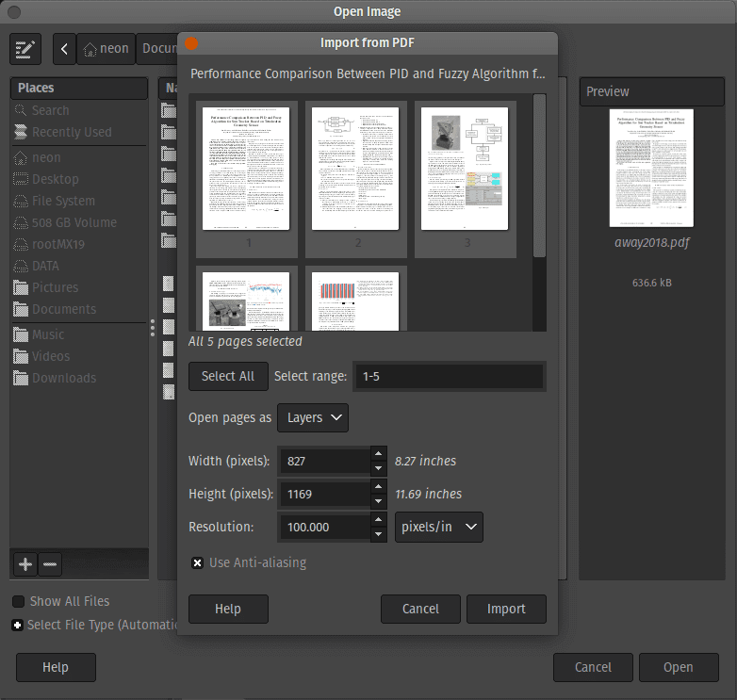Toggle the Show All Files checkbox
Viewport: 737px width, 700px height.
(x=18, y=601)
